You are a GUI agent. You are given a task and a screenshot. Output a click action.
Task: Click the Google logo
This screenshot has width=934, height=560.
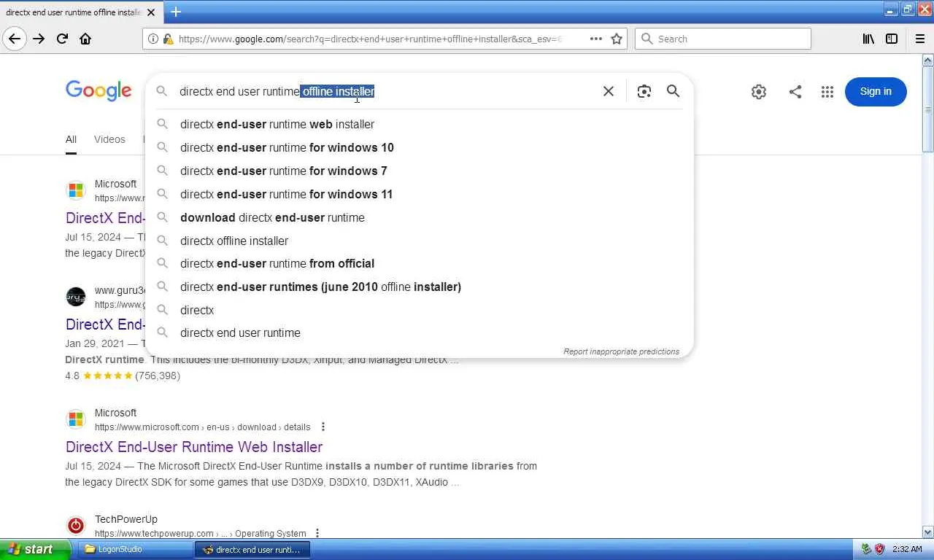[99, 91]
